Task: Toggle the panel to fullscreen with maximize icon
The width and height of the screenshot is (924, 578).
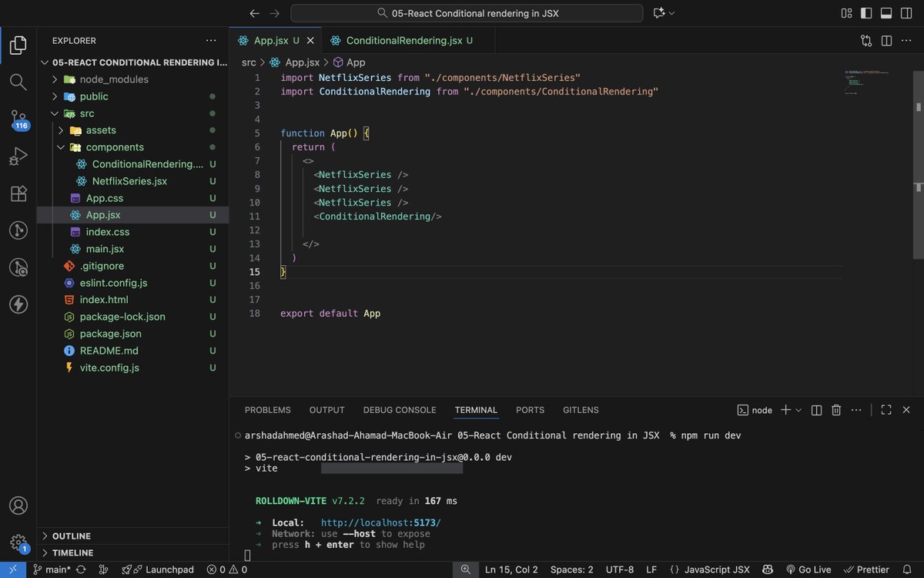Action: click(885, 409)
